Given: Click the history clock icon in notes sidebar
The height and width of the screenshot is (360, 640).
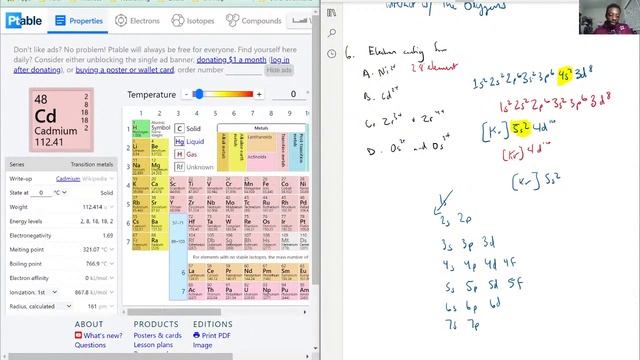Looking at the screenshot, I should [x=331, y=53].
